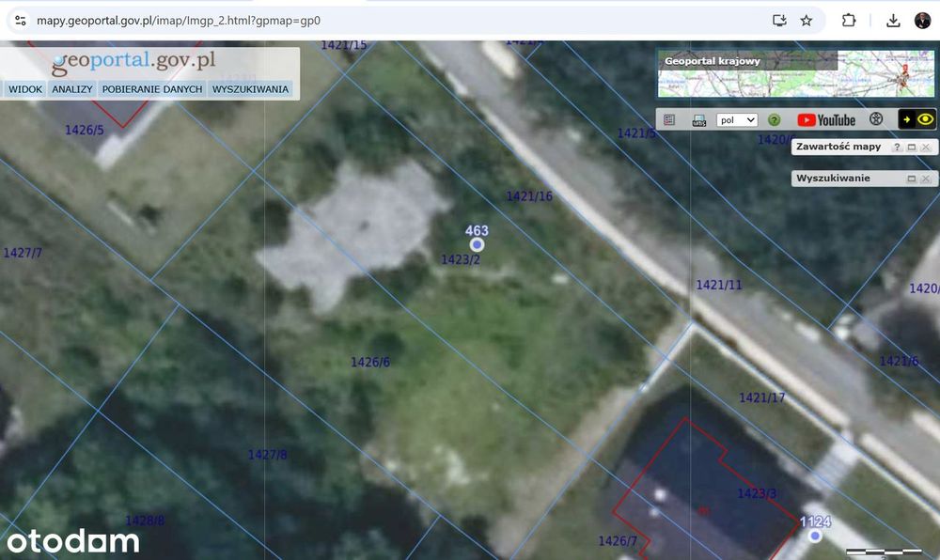
Task: Click parcel label 1427/7
Action: pyautogui.click(x=23, y=253)
